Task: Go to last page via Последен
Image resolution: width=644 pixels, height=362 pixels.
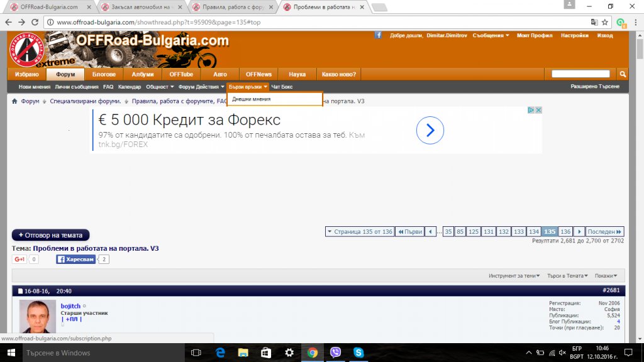Action: (x=604, y=231)
